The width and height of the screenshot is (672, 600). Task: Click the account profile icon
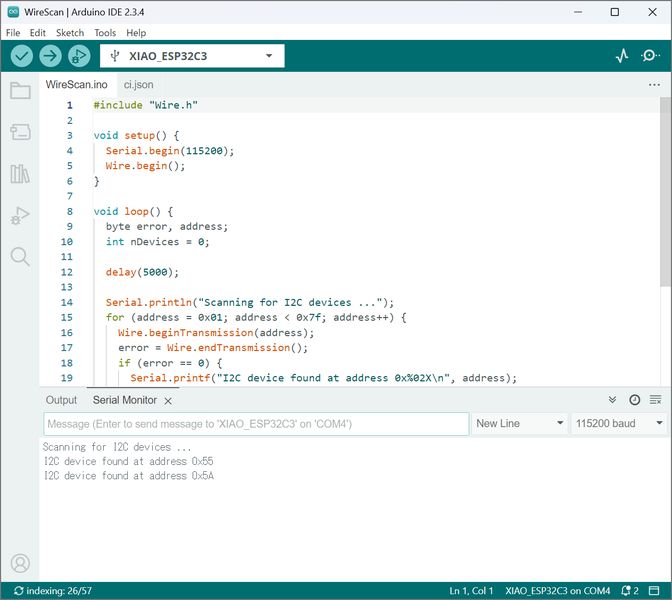20,563
